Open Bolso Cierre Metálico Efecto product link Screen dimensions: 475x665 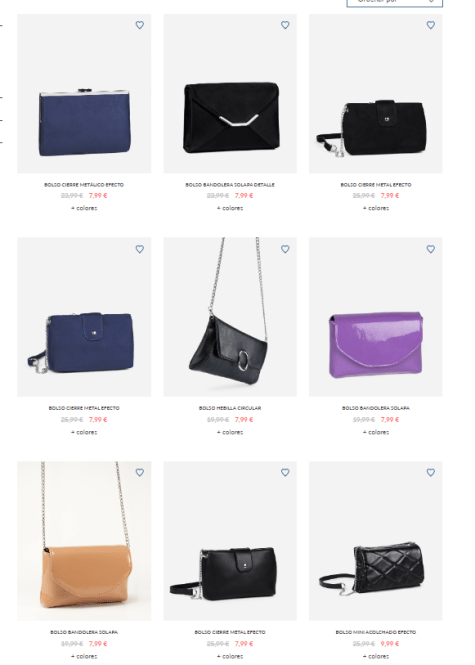coord(84,185)
